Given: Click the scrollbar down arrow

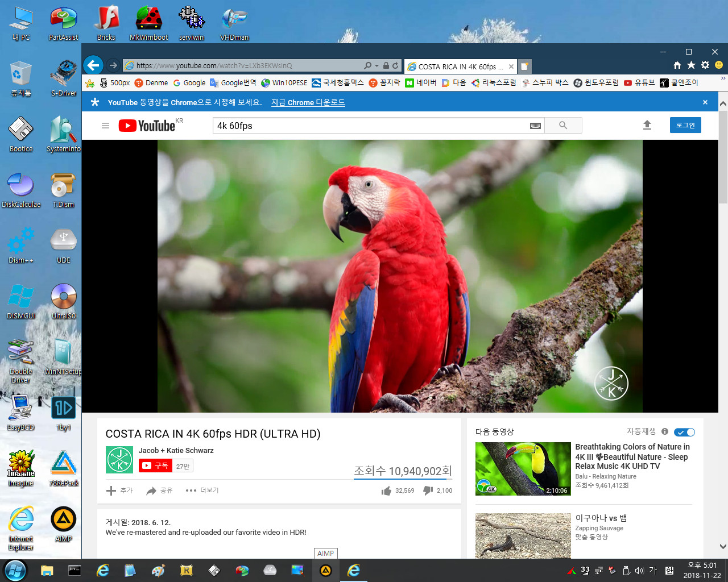Looking at the screenshot, I should 723,547.
